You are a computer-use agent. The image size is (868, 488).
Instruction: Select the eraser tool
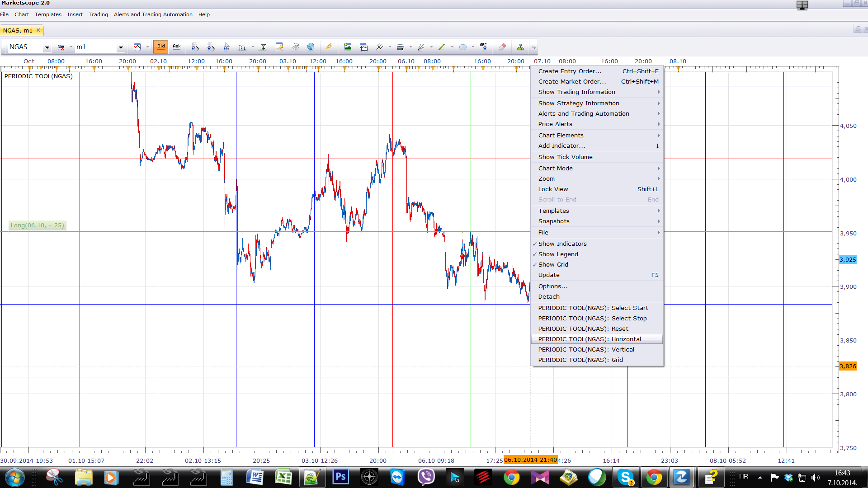[x=502, y=47]
